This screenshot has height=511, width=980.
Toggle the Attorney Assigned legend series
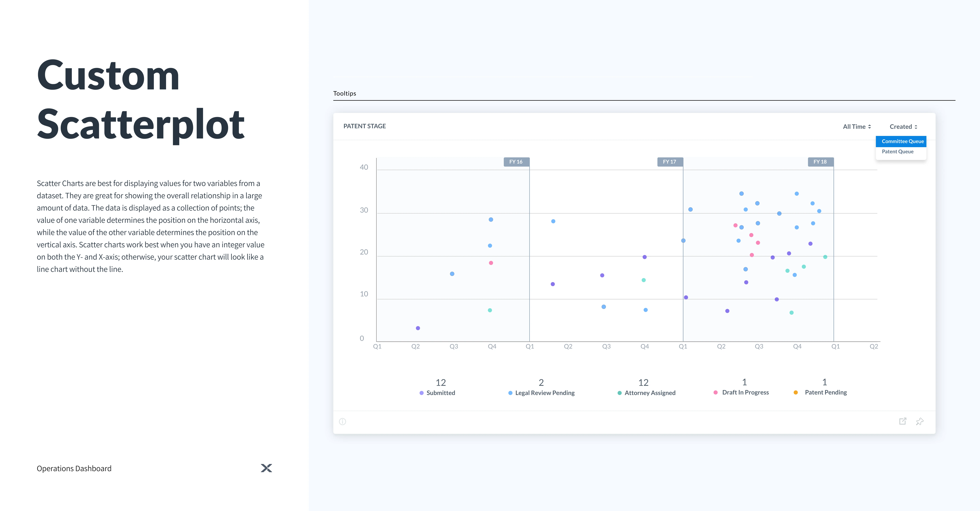[x=649, y=393]
